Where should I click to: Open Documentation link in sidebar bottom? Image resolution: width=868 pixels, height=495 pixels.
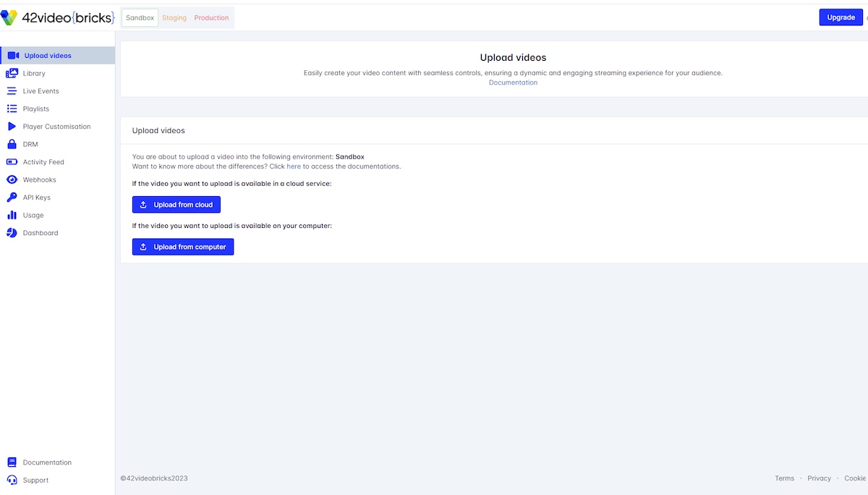click(x=57, y=462)
